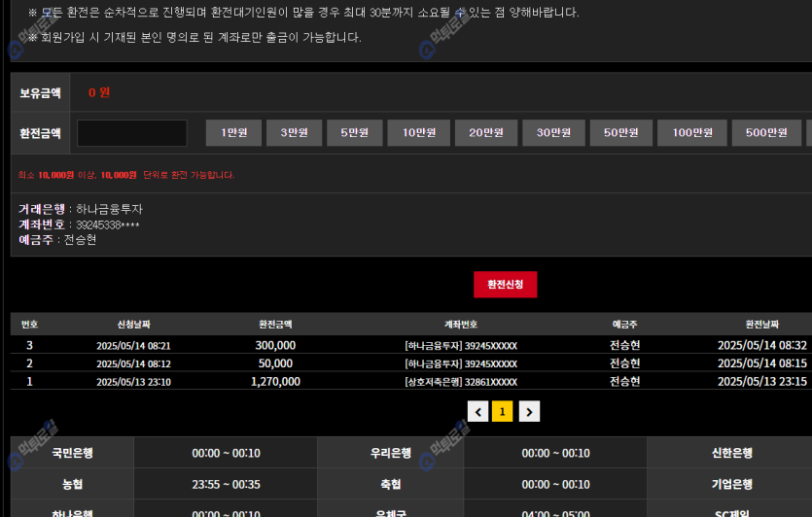
Task: Select history row with 1,270,000 amount
Action: 275,381
